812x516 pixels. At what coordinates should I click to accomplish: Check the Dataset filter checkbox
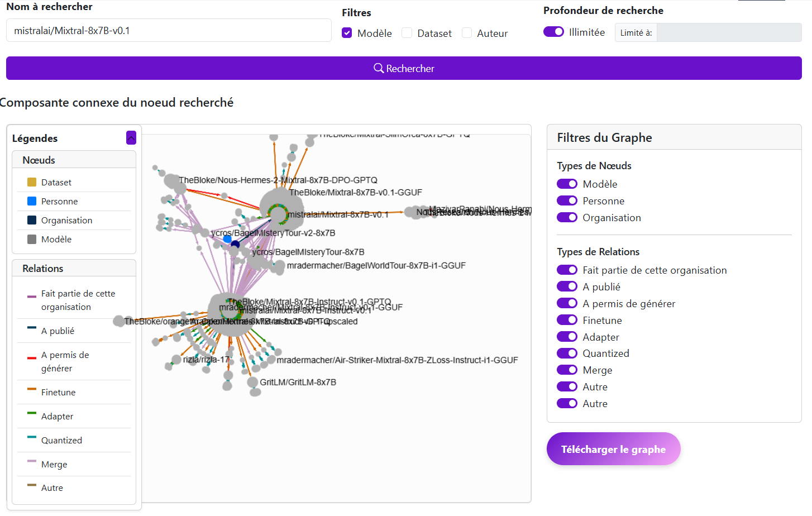407,33
